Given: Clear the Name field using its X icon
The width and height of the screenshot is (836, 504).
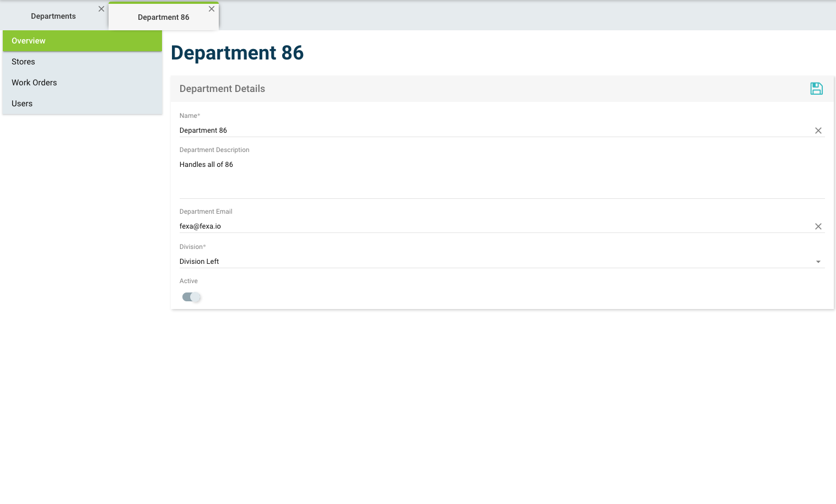Looking at the screenshot, I should pos(818,131).
